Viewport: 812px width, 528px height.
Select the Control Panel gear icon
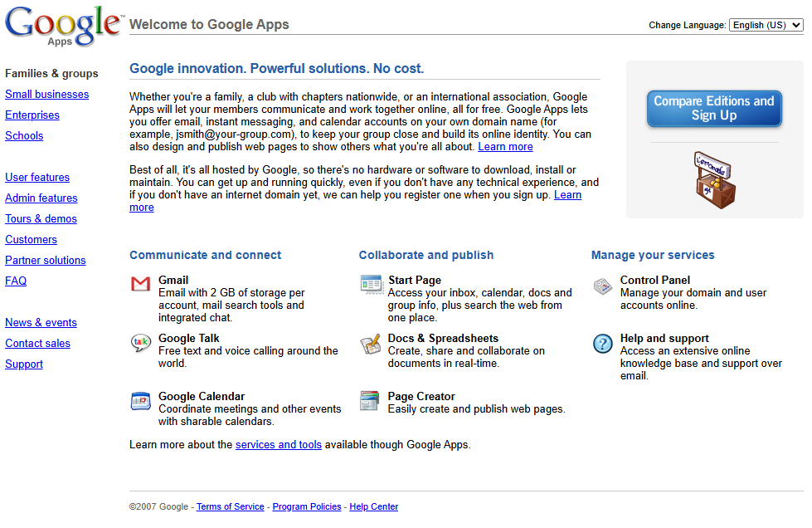[602, 285]
